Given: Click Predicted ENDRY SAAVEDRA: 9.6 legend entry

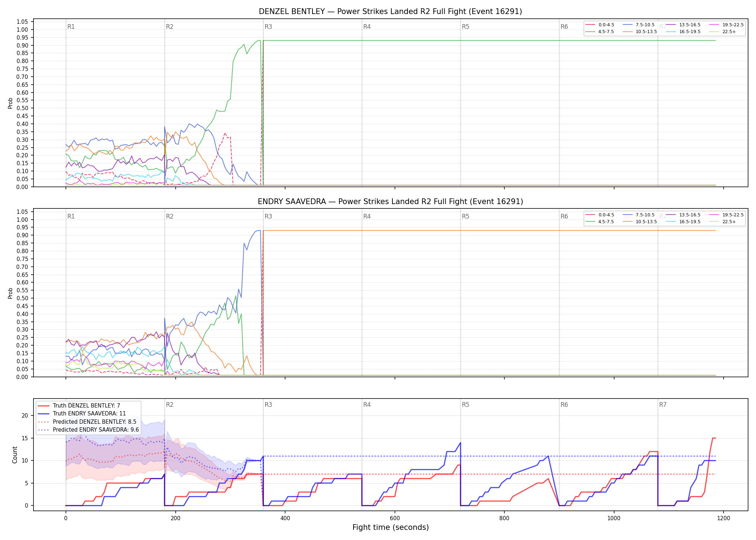Looking at the screenshot, I should point(89,430).
